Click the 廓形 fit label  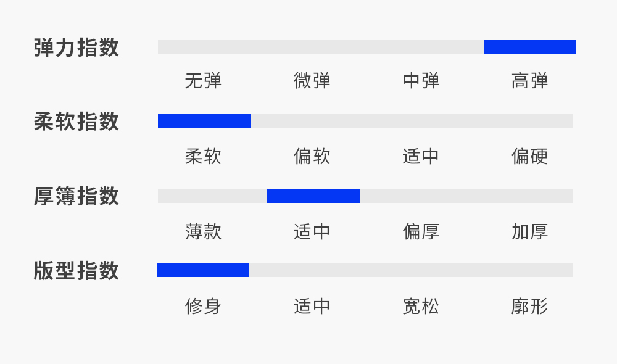(x=530, y=306)
